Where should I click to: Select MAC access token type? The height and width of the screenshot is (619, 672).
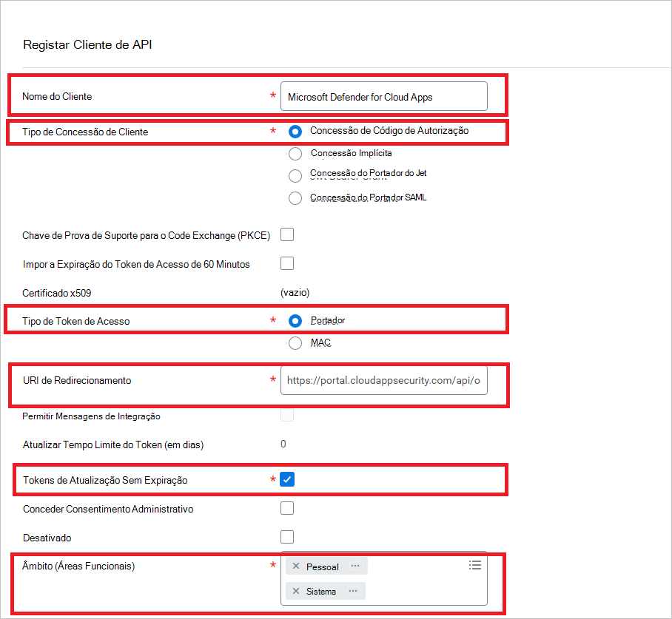point(295,342)
